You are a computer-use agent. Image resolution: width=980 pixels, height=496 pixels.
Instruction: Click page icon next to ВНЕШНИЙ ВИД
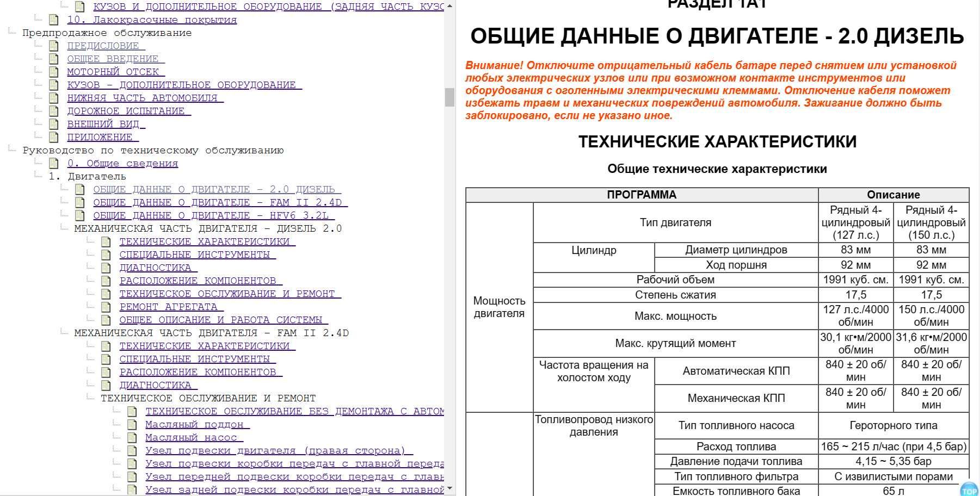tap(53, 124)
